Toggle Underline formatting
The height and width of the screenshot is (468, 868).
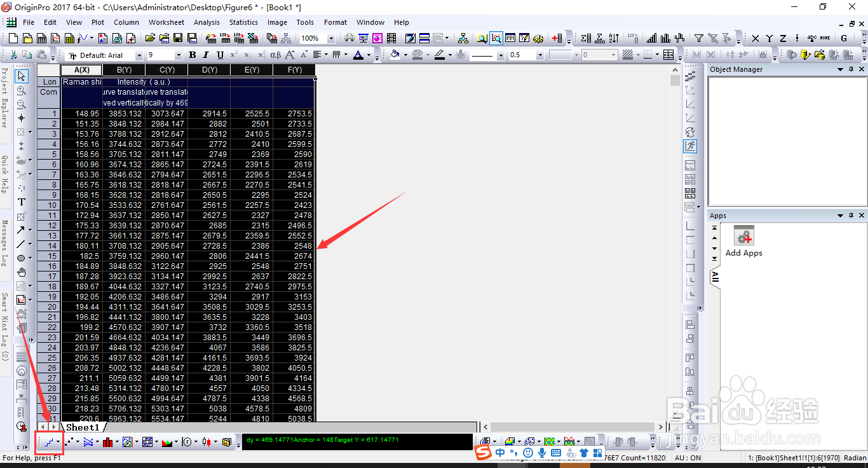pyautogui.click(x=220, y=55)
